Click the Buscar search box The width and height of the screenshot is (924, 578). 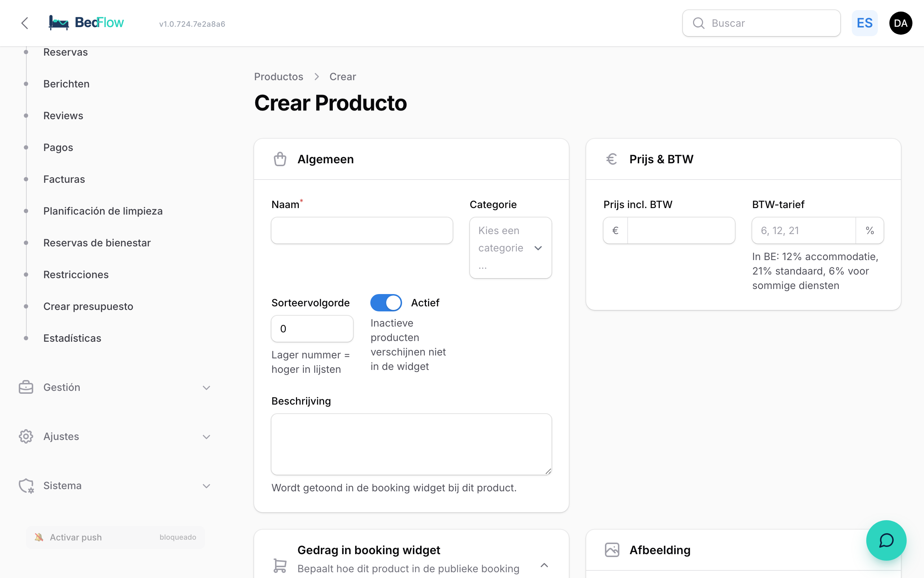761,23
